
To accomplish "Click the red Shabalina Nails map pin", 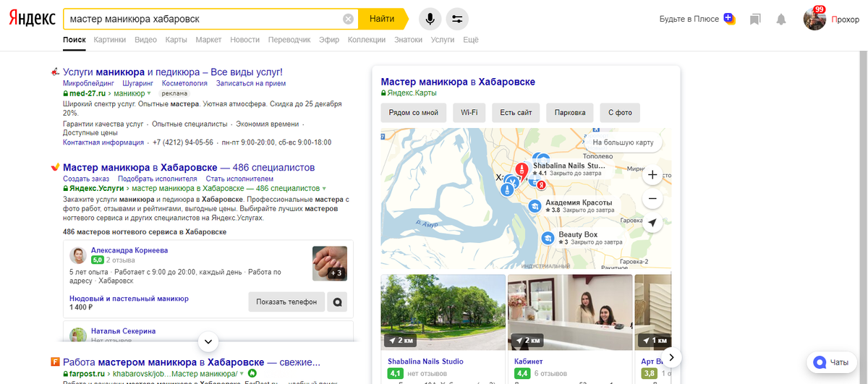I will (522, 171).
